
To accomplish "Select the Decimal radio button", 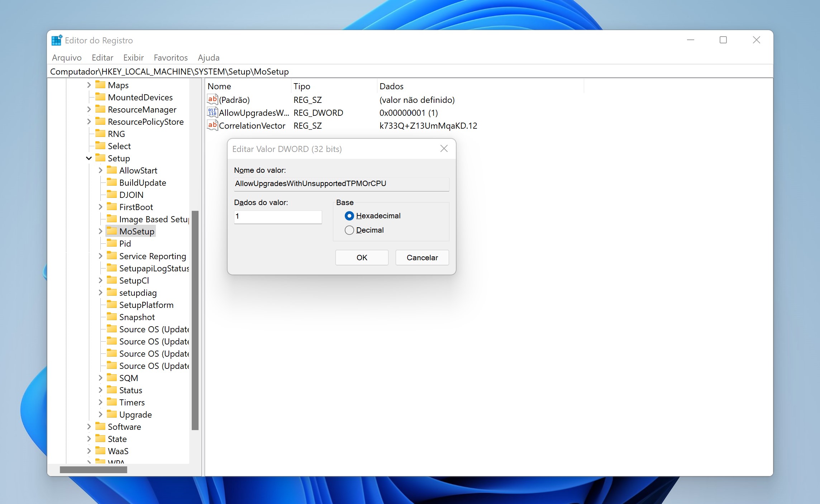I will coord(350,230).
